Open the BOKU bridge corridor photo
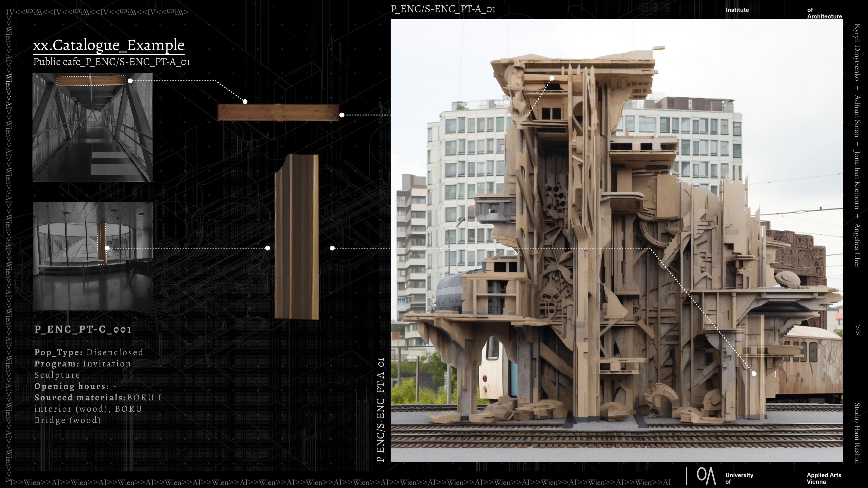 pyautogui.click(x=92, y=135)
